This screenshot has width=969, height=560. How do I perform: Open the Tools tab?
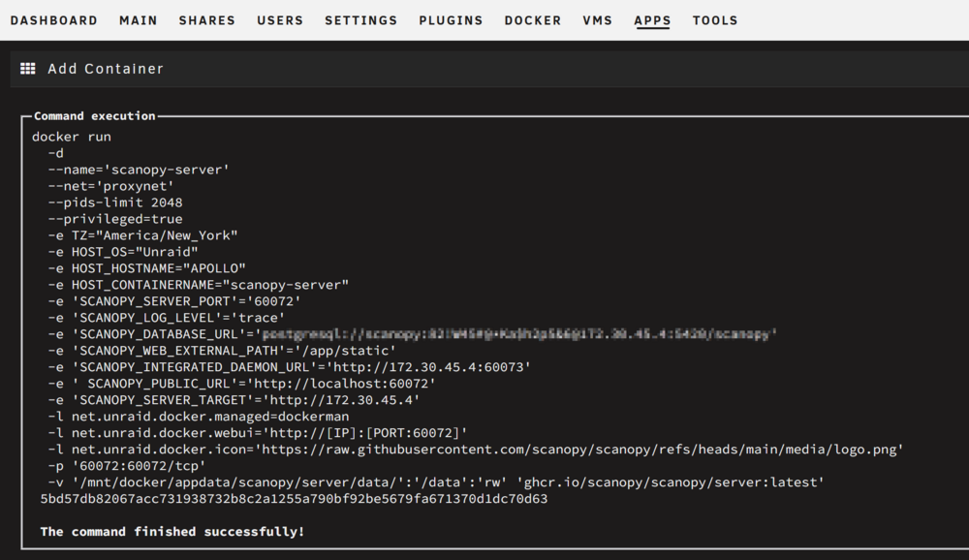(715, 20)
